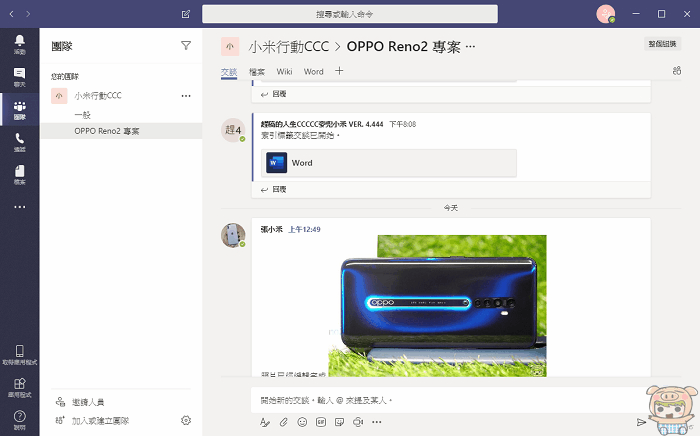Click the meet now video icon
The width and height of the screenshot is (700, 436).
pyautogui.click(x=358, y=422)
